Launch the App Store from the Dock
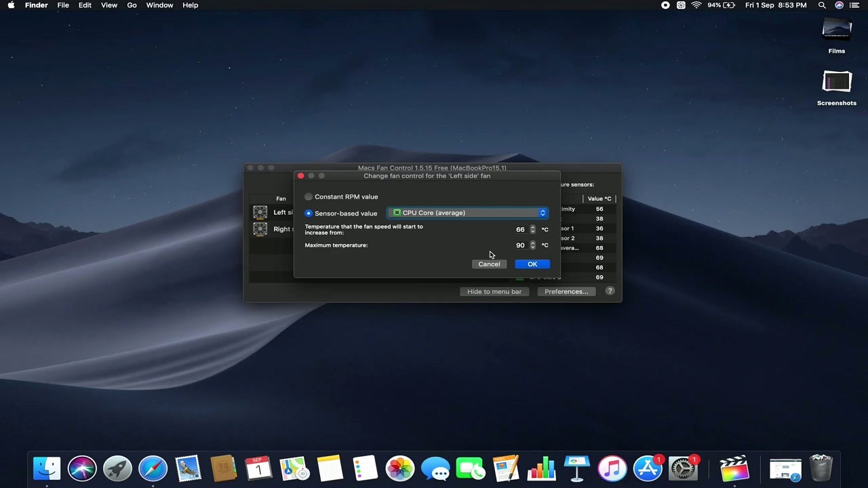Viewport: 868px width, 488px height. tap(647, 468)
